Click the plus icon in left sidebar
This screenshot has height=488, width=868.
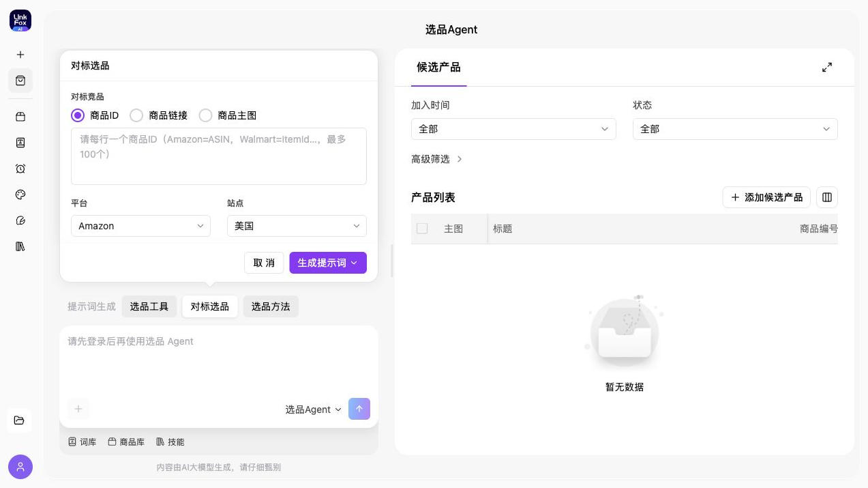point(20,55)
